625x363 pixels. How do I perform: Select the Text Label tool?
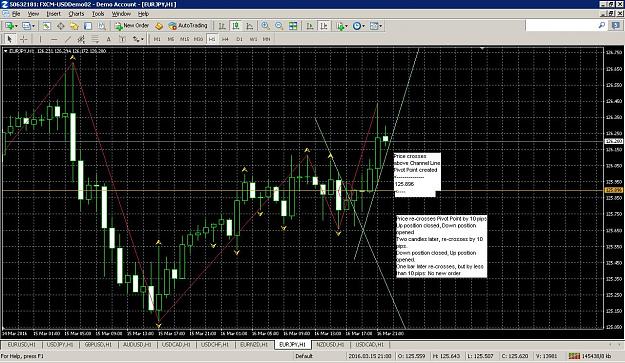pos(122,39)
